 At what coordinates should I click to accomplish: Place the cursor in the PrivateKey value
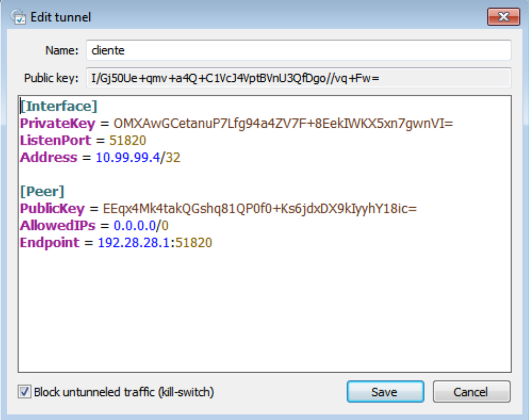[x=283, y=123]
